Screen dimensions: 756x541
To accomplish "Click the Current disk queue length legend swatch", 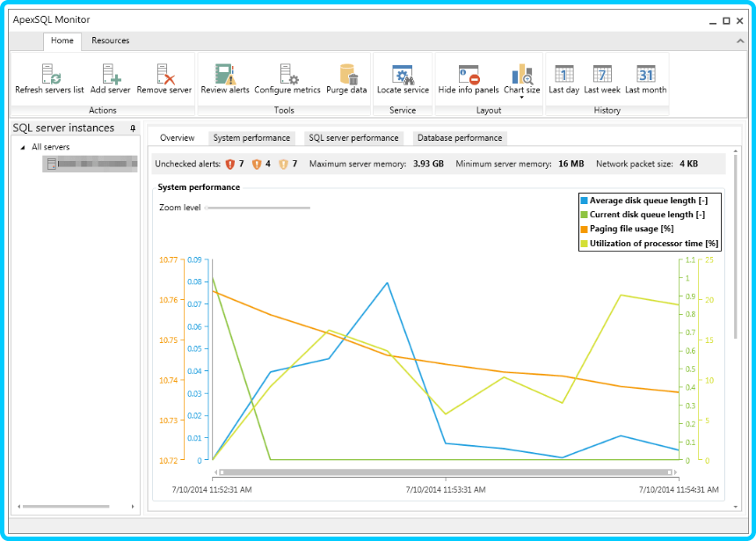I will 584,215.
